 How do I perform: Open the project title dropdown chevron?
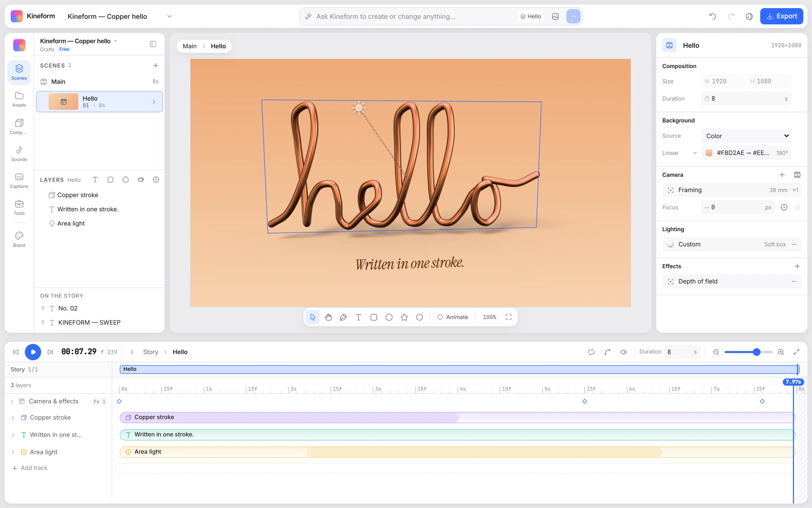click(x=170, y=16)
